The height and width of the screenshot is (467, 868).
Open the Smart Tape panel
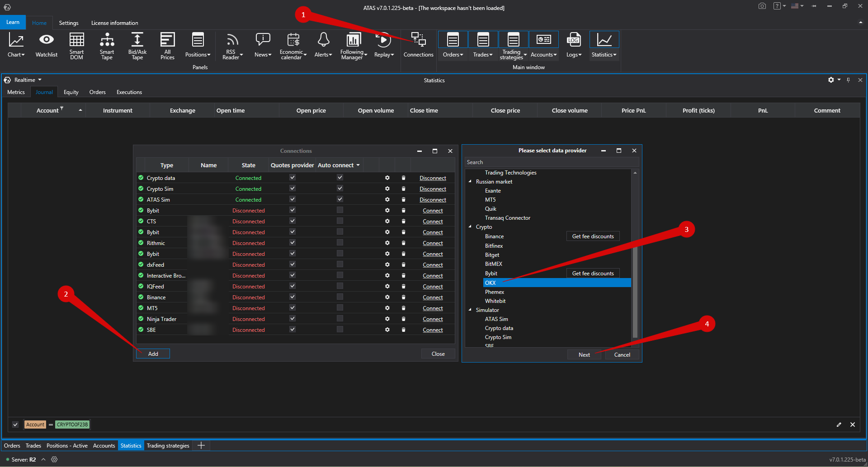click(x=107, y=45)
